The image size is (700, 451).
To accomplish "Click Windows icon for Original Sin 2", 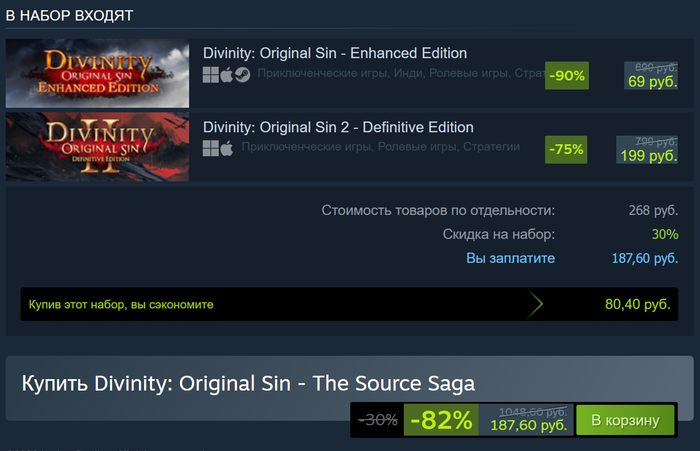I will click(210, 148).
